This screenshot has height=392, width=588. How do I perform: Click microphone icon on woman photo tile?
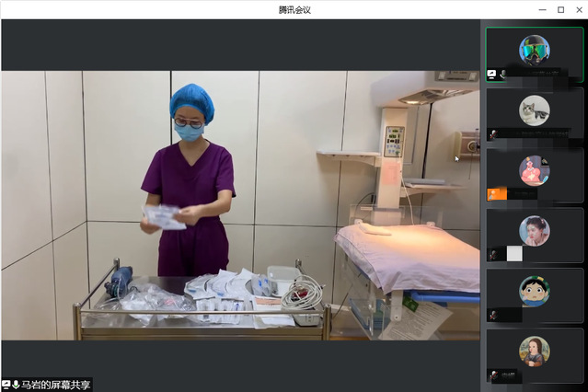[493, 254]
